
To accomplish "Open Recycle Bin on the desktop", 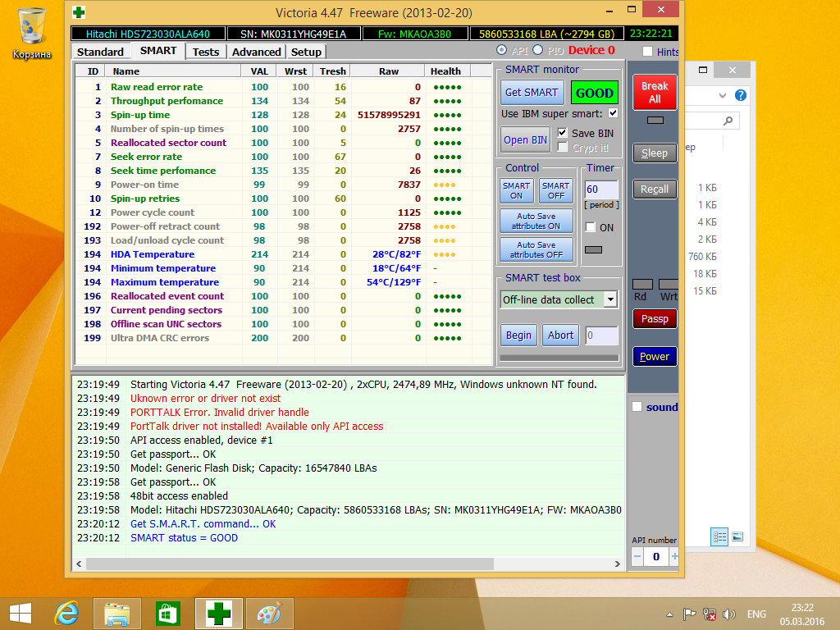I will [32, 34].
